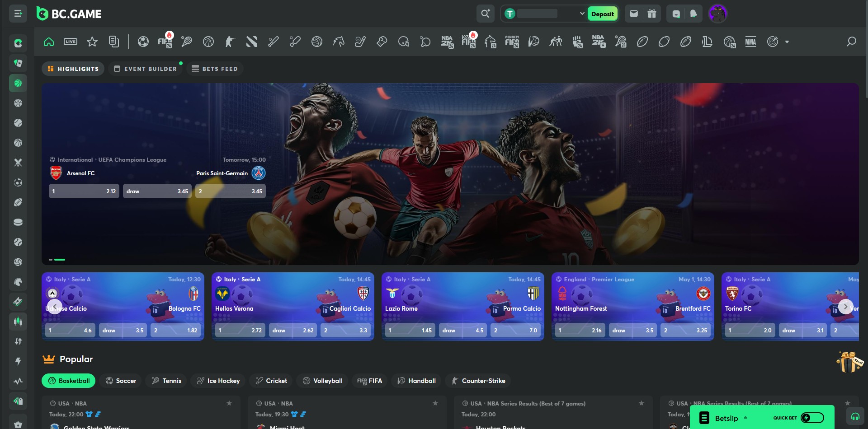Select the Popular Handball tab
This screenshot has height=429, width=868.
pos(416,381)
